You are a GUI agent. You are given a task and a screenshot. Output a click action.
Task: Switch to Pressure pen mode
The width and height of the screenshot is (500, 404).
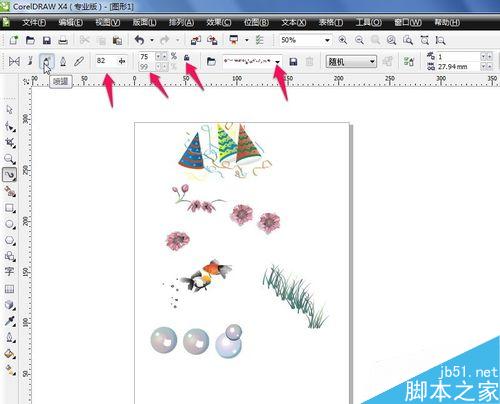pyautogui.click(x=79, y=61)
